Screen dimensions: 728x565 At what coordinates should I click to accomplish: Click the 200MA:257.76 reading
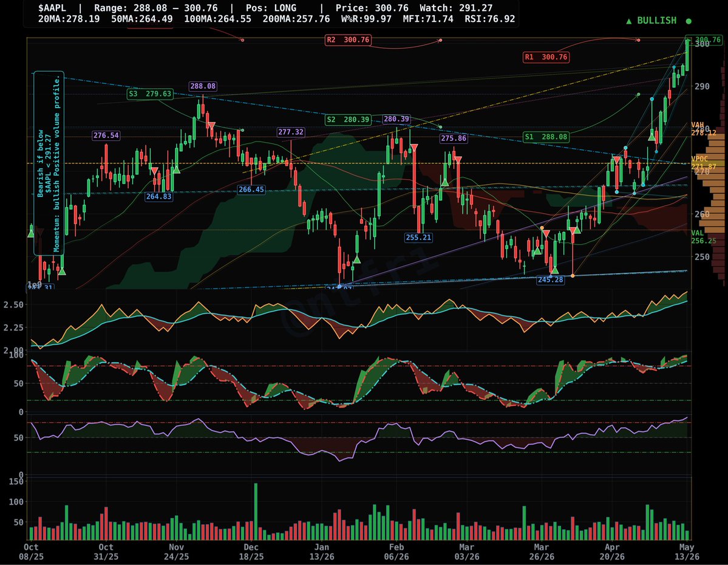(296, 19)
